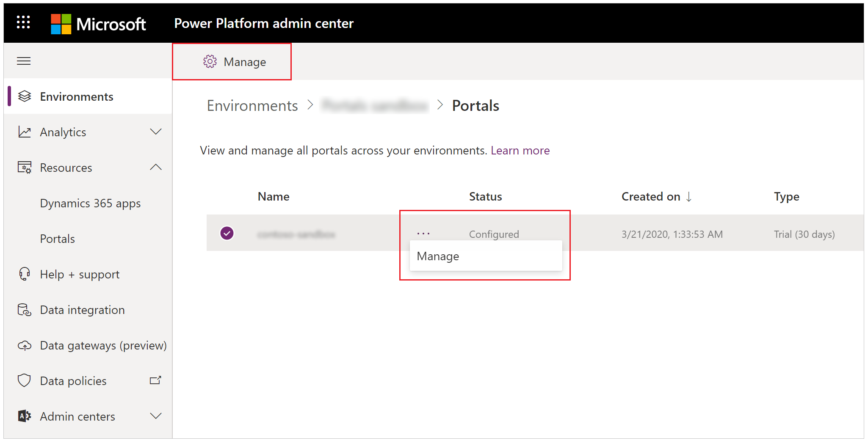Click the Analytics chart icon
This screenshot has width=868, height=443.
(25, 132)
